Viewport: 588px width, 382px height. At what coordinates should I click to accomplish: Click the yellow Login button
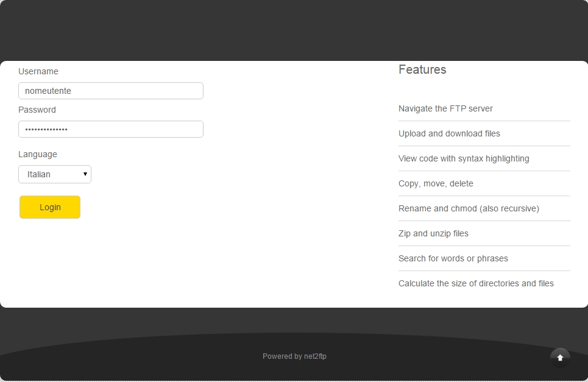(50, 207)
